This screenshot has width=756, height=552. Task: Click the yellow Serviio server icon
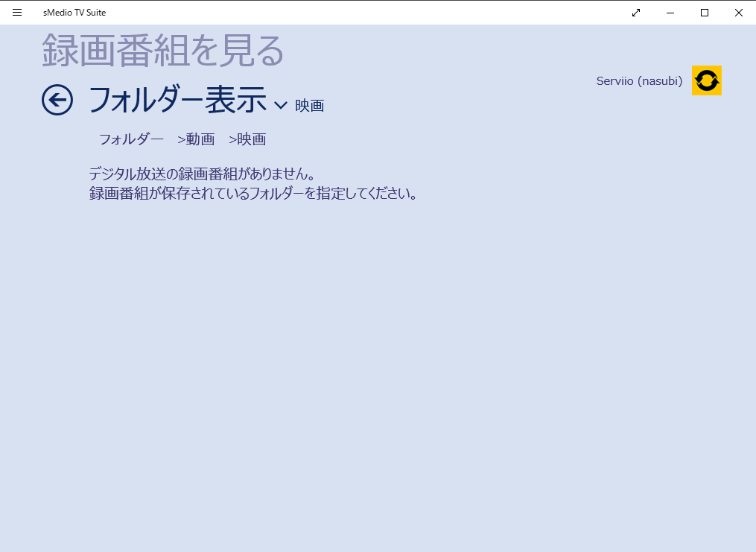coord(706,80)
